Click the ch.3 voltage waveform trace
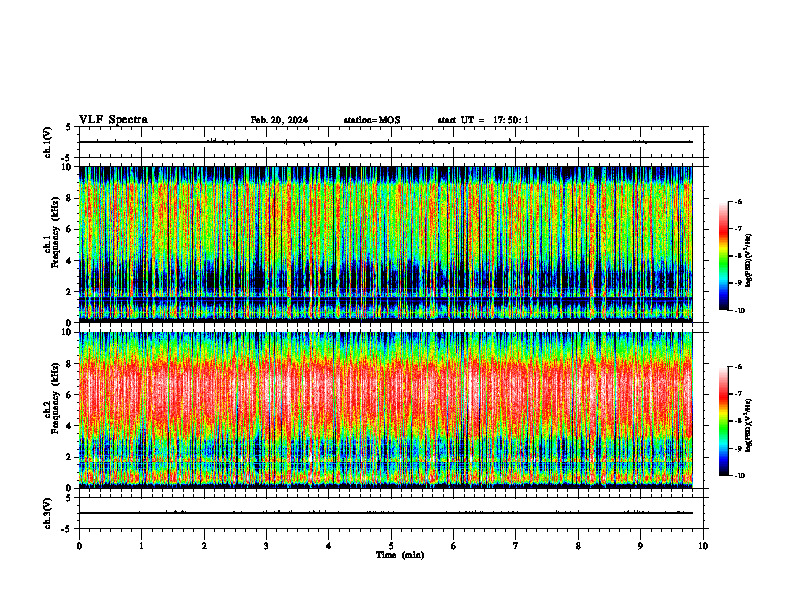This screenshot has height=612, width=792. [386, 513]
